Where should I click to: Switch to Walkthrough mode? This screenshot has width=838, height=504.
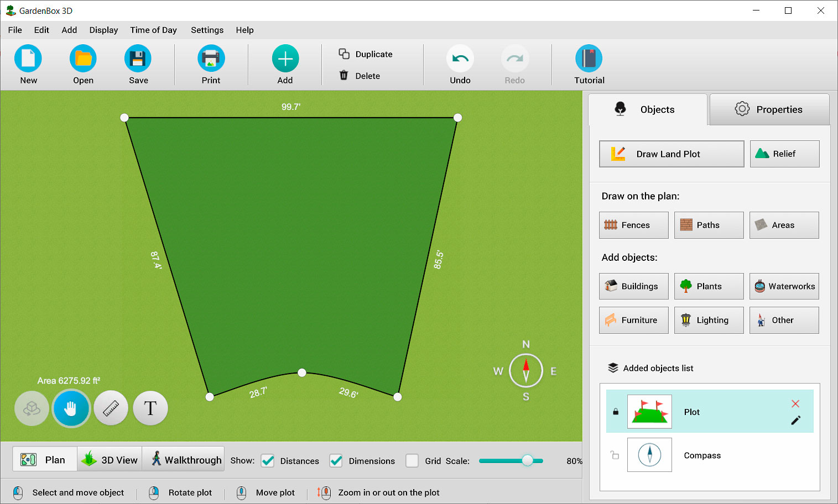pos(183,459)
